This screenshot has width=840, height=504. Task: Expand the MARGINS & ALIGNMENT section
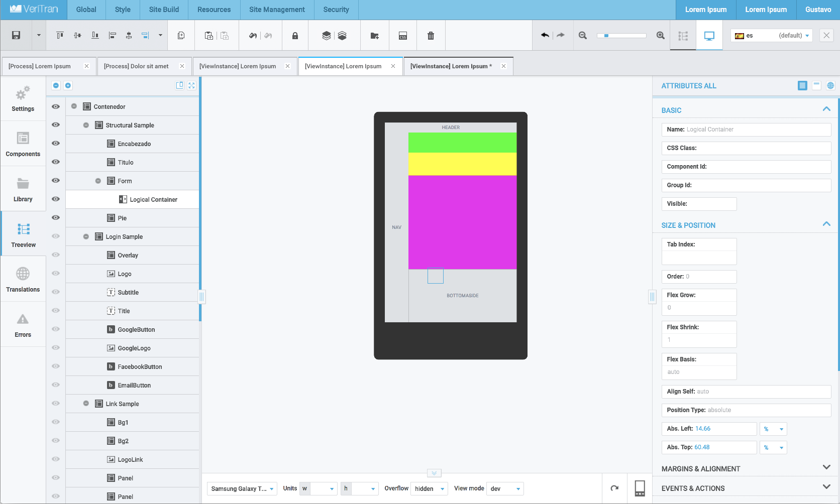826,467
